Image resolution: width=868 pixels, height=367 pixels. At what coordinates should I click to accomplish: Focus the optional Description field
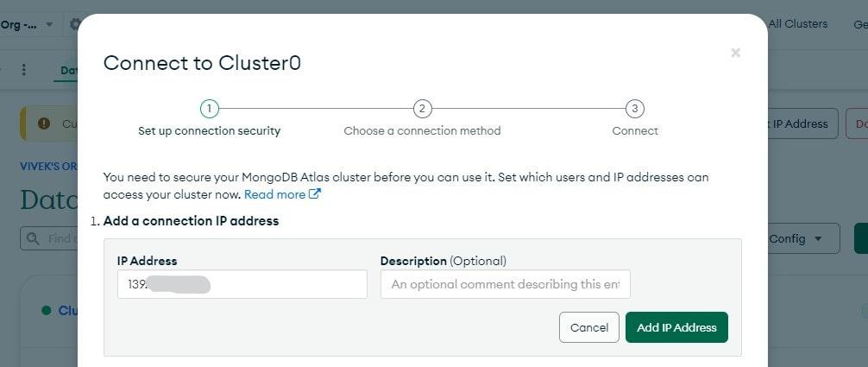click(x=505, y=284)
